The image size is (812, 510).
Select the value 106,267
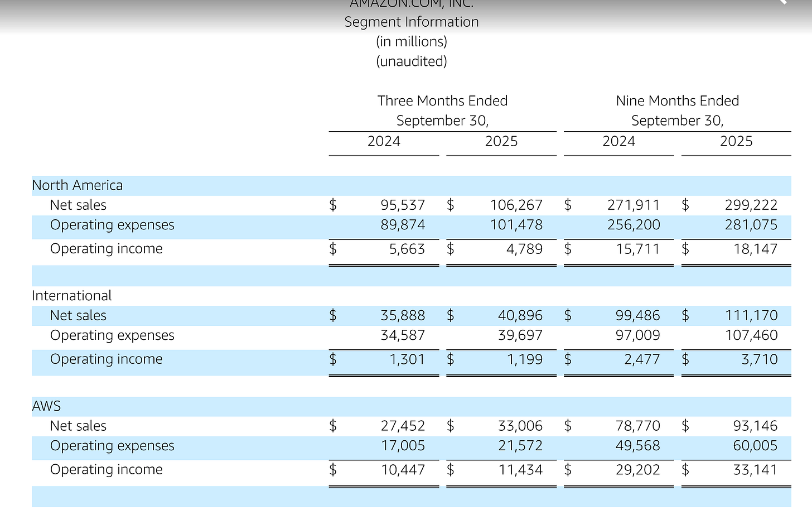tap(516, 205)
